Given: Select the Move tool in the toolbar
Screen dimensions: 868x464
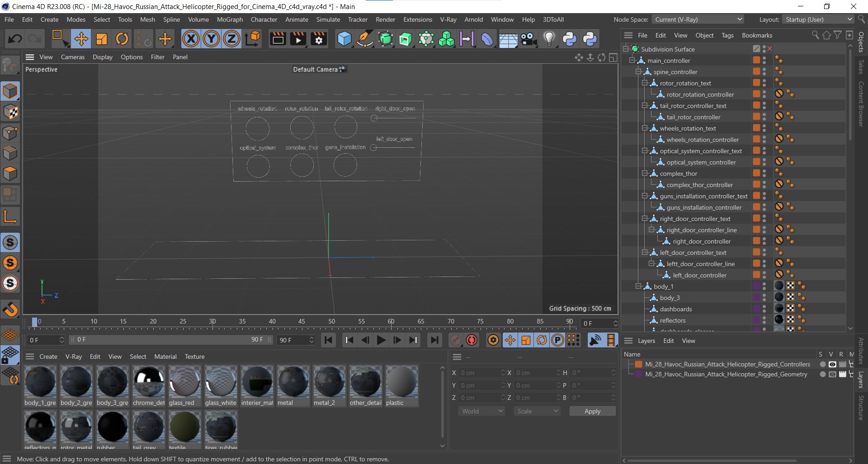Looking at the screenshot, I should 81,39.
